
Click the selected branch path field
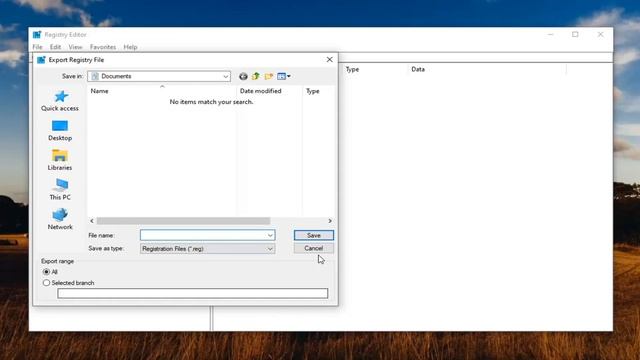193,293
